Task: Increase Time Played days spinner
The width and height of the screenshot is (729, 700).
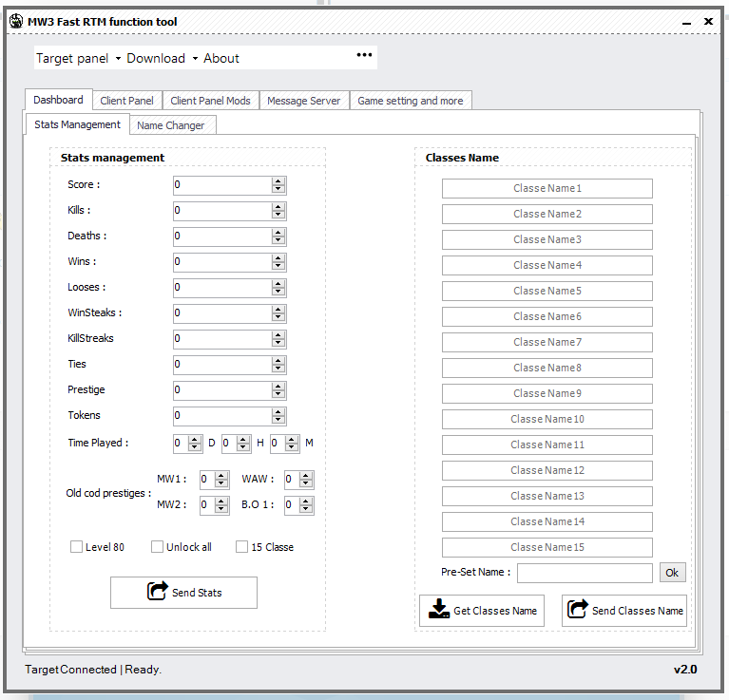Action: pyautogui.click(x=195, y=440)
